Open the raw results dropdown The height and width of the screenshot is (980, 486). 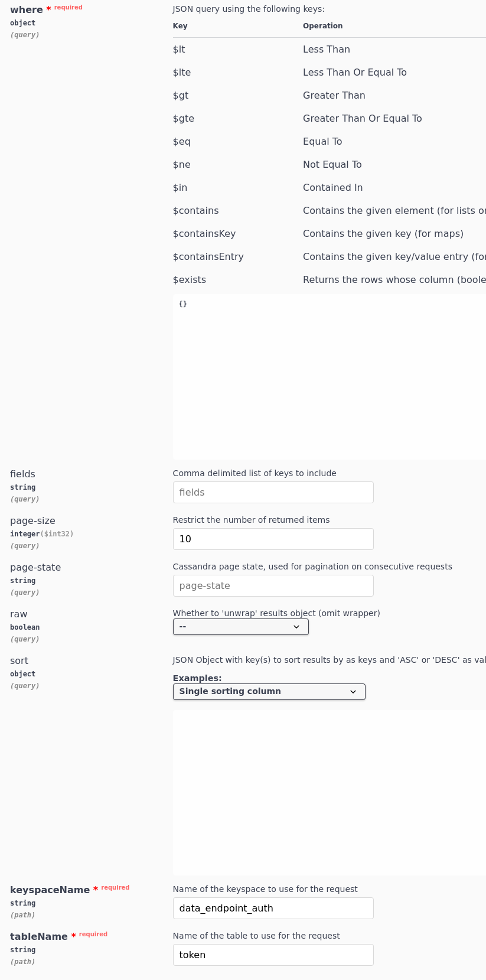click(x=240, y=627)
